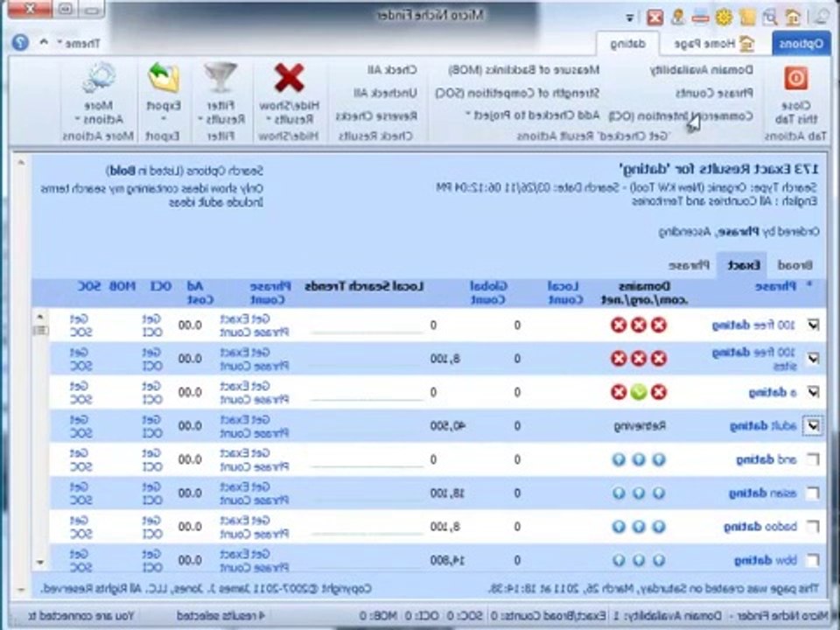Sort by the Local Count column header
Image resolution: width=840 pixels, height=630 pixels.
click(x=564, y=292)
